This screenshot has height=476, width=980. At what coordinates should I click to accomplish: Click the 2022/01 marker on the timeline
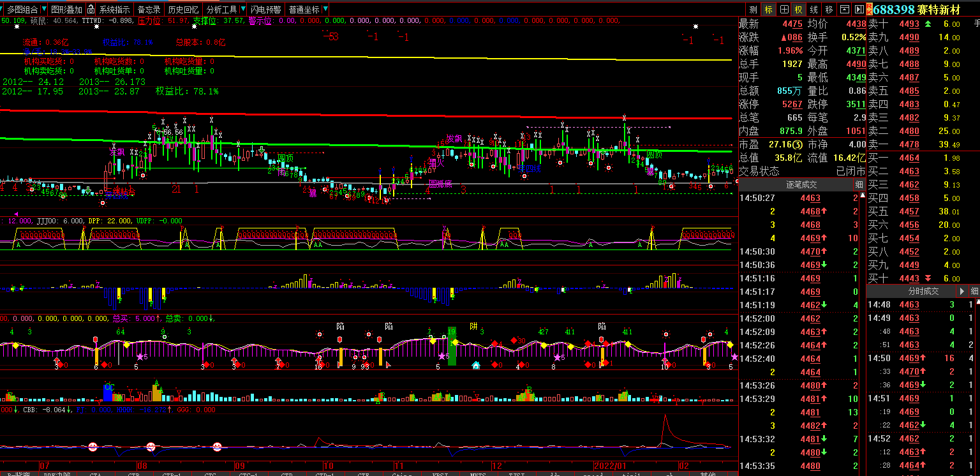pyautogui.click(x=610, y=466)
